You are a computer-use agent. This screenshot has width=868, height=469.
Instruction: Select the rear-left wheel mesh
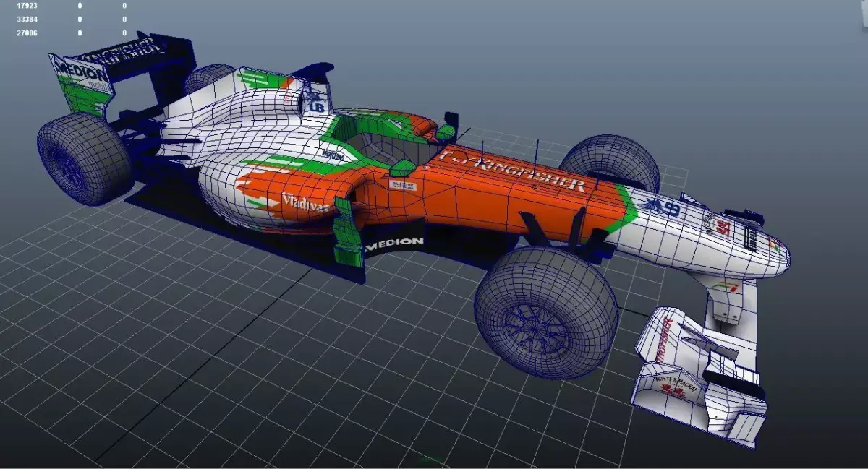(x=85, y=158)
